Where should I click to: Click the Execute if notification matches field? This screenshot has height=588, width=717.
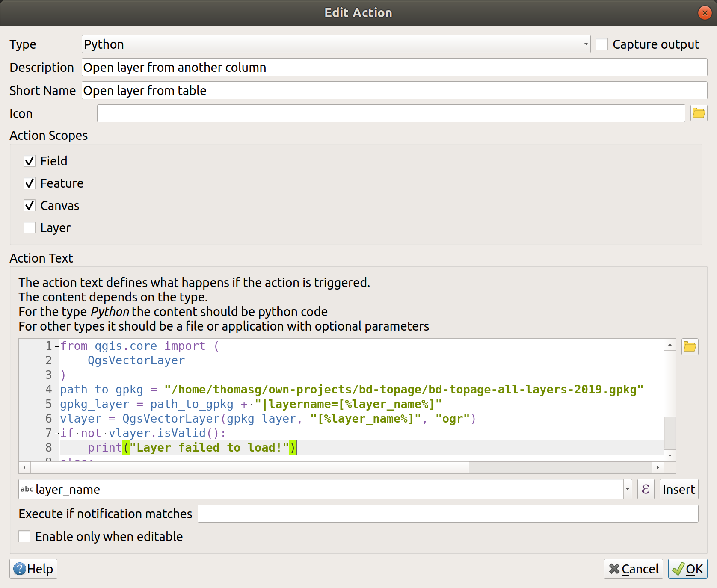[x=448, y=514]
